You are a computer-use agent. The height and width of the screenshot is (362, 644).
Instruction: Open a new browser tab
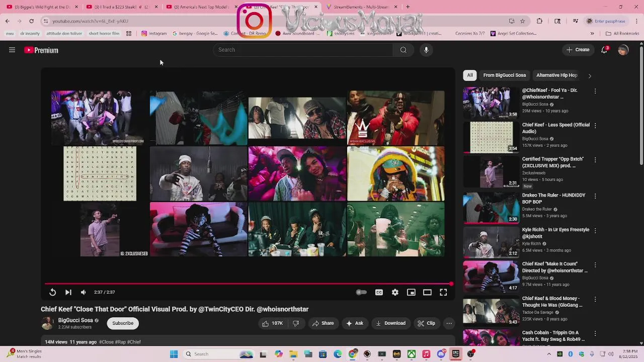point(408,7)
